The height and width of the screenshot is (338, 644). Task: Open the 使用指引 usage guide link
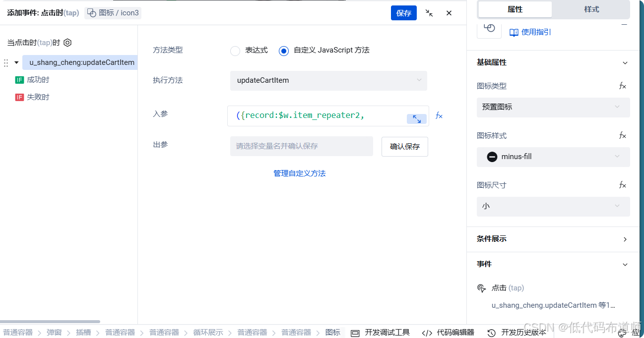pyautogui.click(x=536, y=32)
